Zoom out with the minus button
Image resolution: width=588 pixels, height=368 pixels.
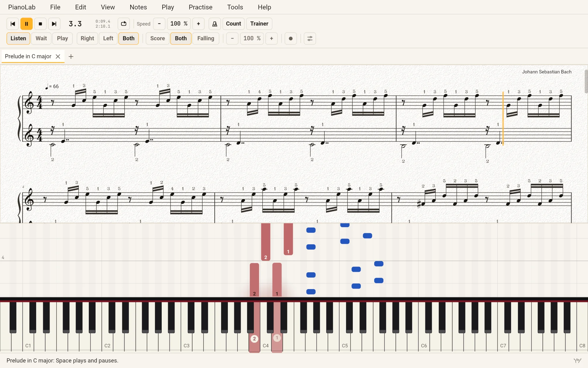coord(232,39)
